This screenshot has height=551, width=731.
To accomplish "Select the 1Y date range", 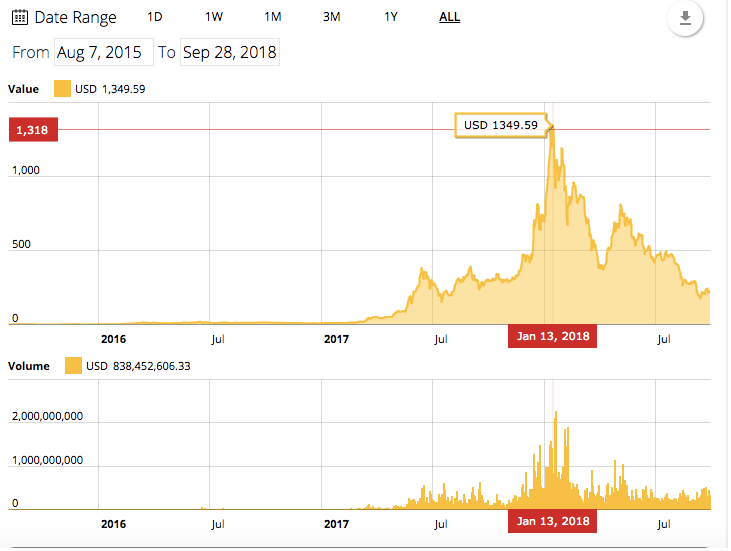I will [391, 17].
